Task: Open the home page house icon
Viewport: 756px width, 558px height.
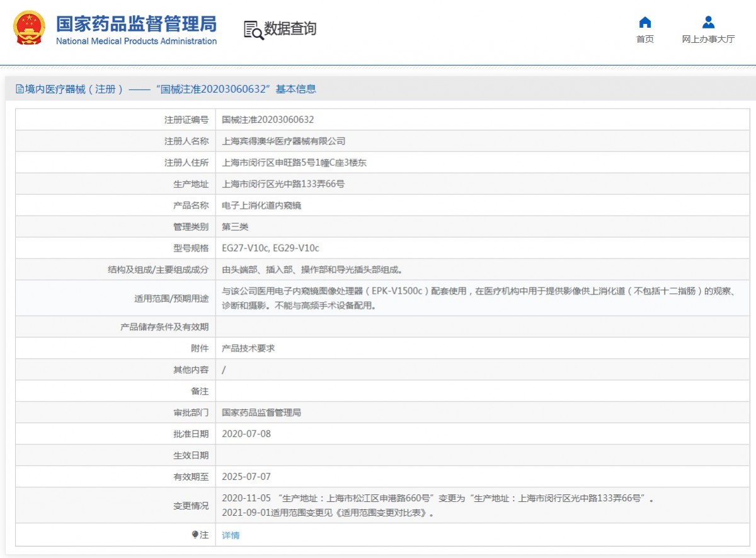Action: tap(645, 23)
